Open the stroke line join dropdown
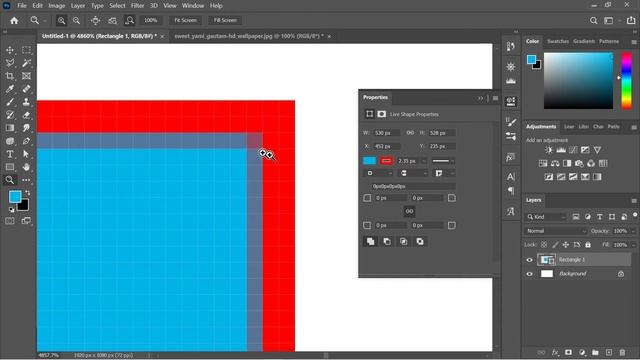Image resolution: width=640 pixels, height=360 pixels. click(444, 173)
